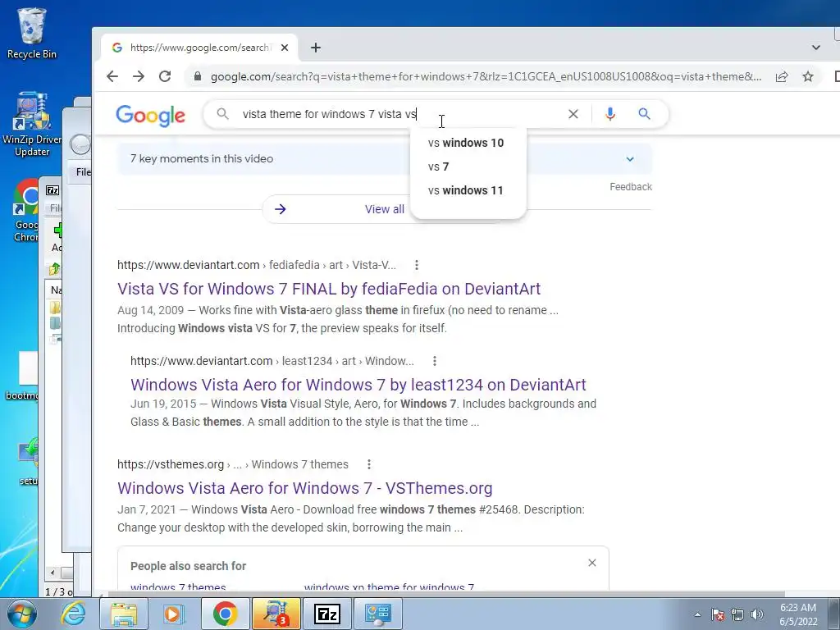This screenshot has width=840, height=630.
Task: Clear the search box with the X
Action: click(573, 113)
